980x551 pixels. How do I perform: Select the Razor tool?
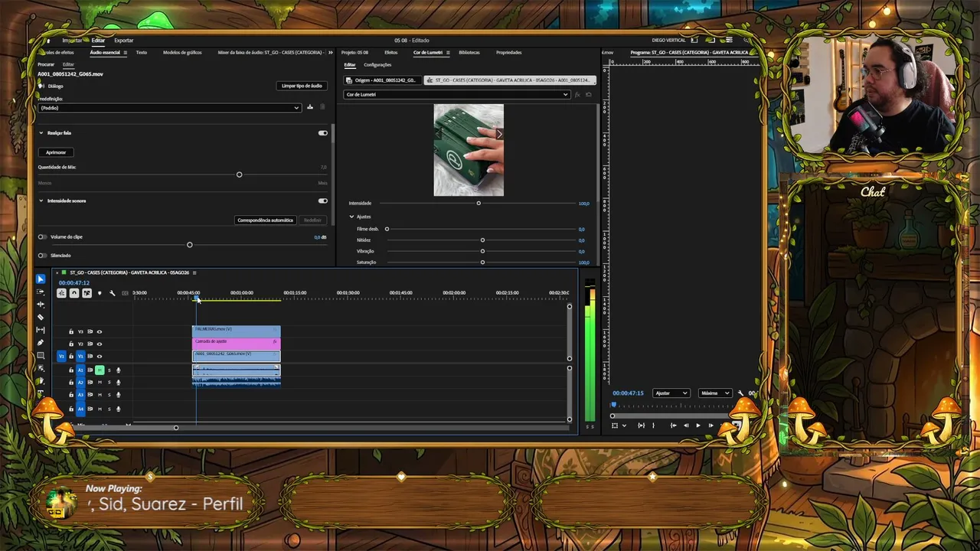coord(41,317)
